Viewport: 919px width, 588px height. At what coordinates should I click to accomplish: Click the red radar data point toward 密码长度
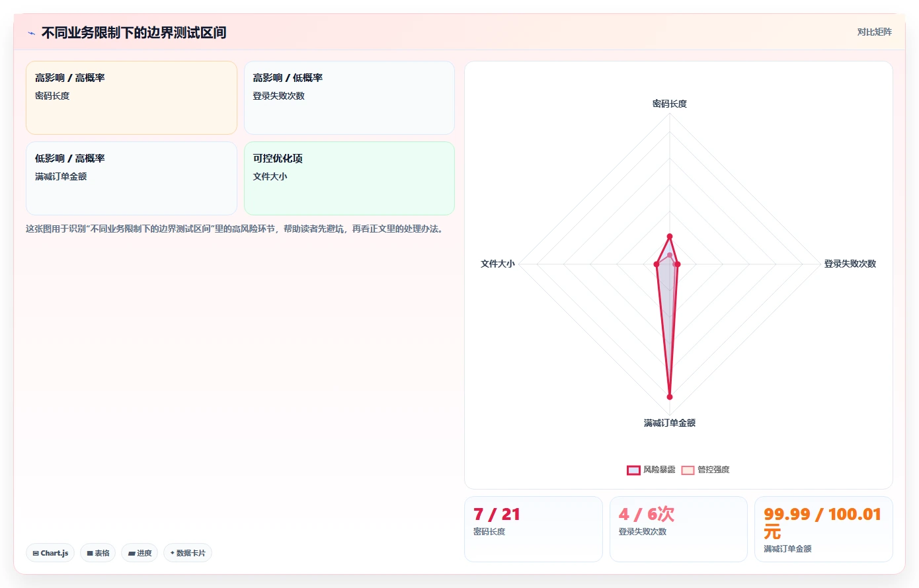(670, 237)
